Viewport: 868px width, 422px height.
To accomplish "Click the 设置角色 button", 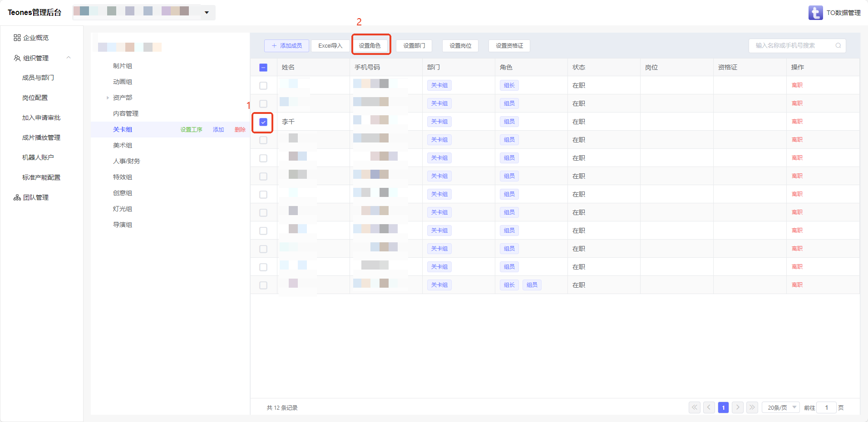I will coord(370,46).
